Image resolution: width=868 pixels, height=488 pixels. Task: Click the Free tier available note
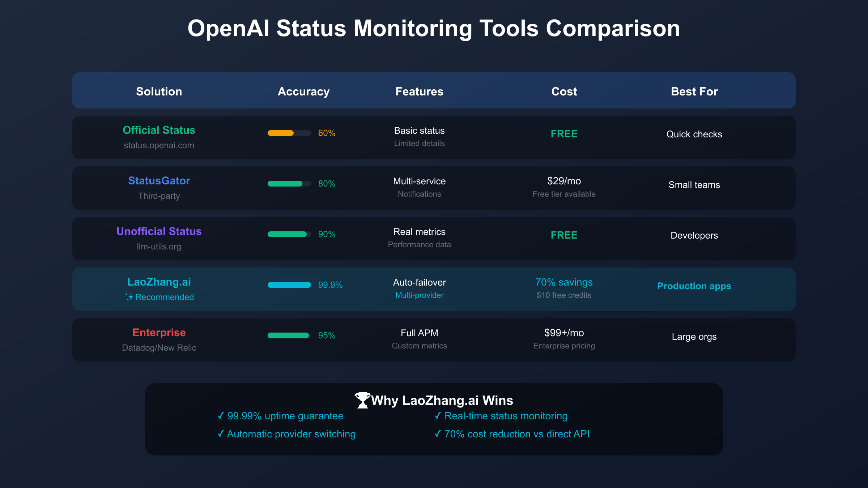564,194
